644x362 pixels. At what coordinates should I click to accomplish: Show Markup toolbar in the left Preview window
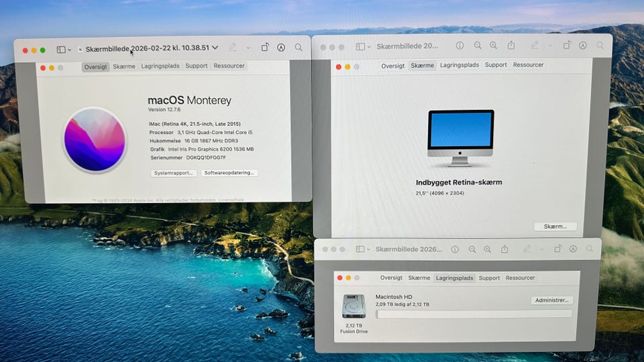(x=281, y=48)
